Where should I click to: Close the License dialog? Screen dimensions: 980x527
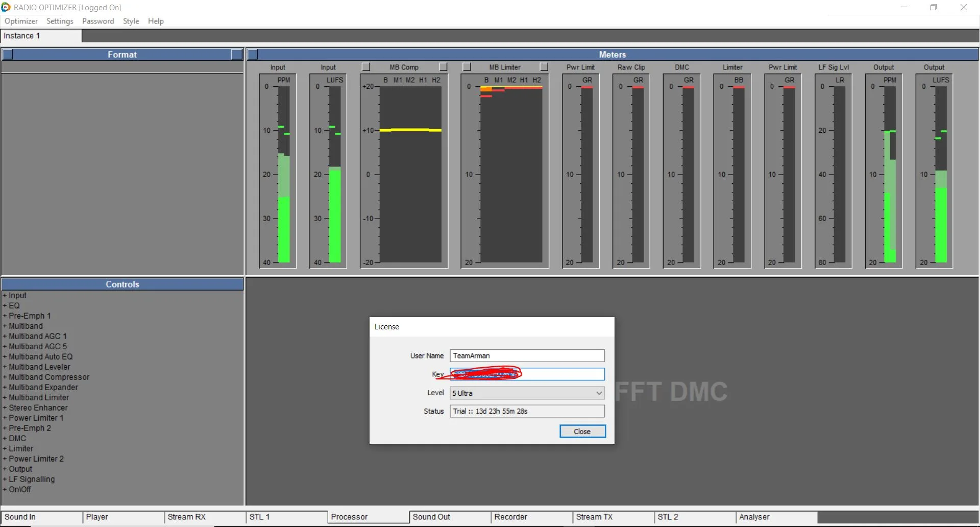[582, 432]
